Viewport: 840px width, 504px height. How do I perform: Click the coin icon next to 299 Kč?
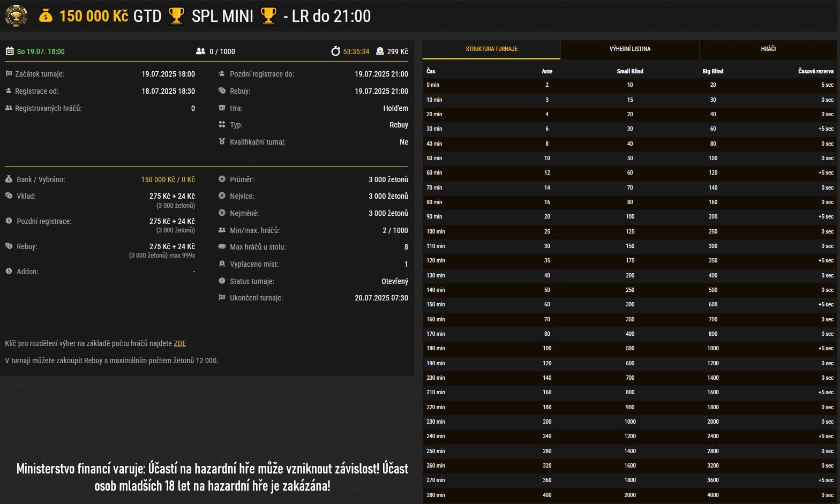coord(380,51)
